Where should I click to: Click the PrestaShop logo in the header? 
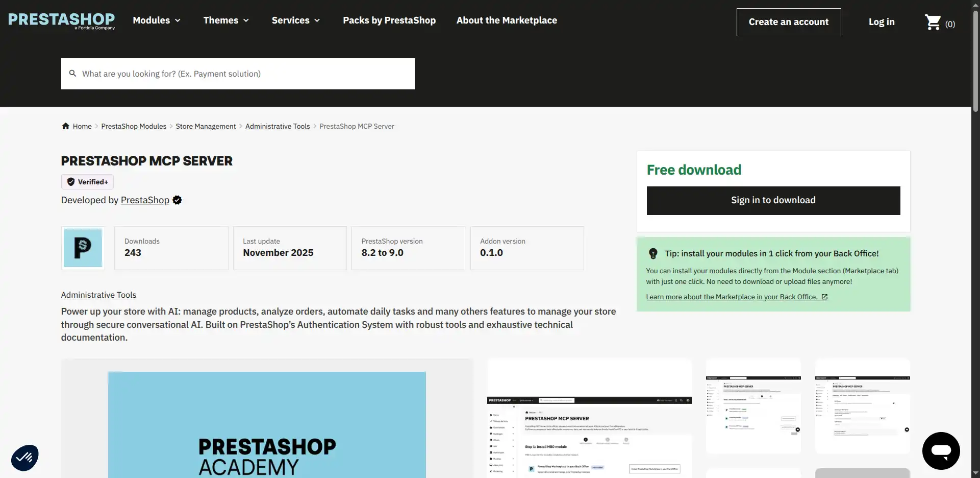61,21
